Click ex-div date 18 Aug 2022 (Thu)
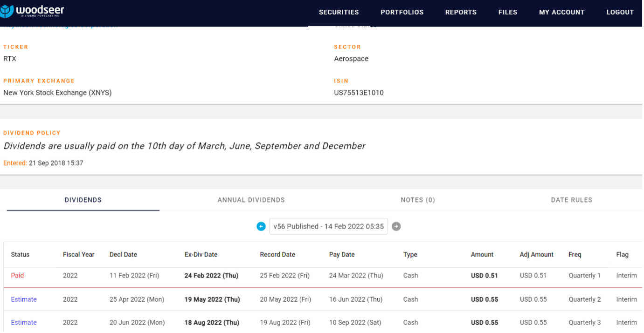Viewport: 644px width, 333px height. coord(212,322)
